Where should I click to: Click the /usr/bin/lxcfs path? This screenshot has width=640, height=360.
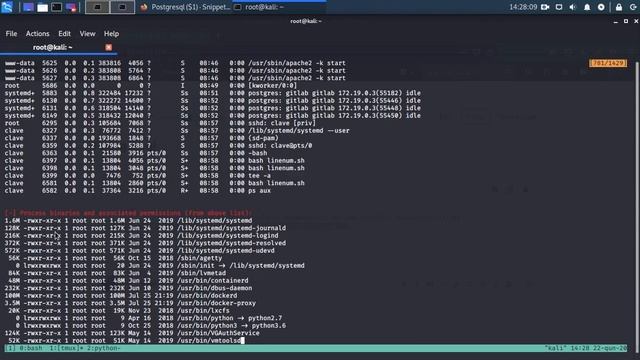(203, 311)
